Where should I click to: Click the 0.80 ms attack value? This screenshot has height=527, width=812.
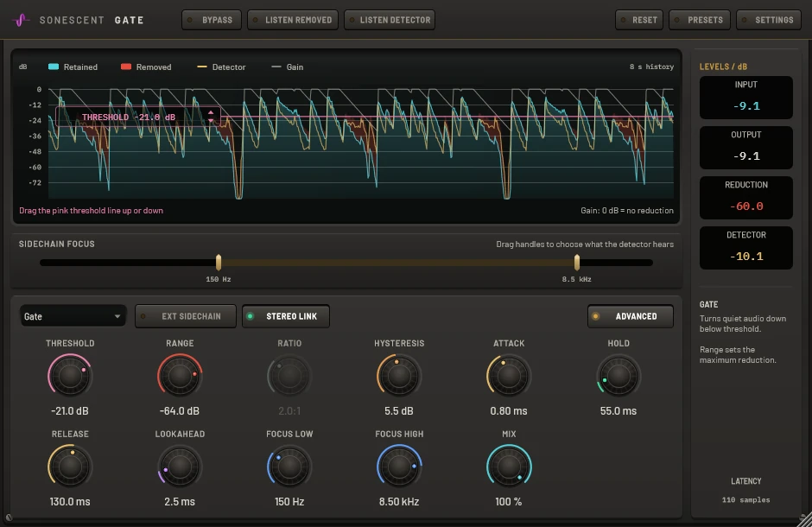click(509, 411)
